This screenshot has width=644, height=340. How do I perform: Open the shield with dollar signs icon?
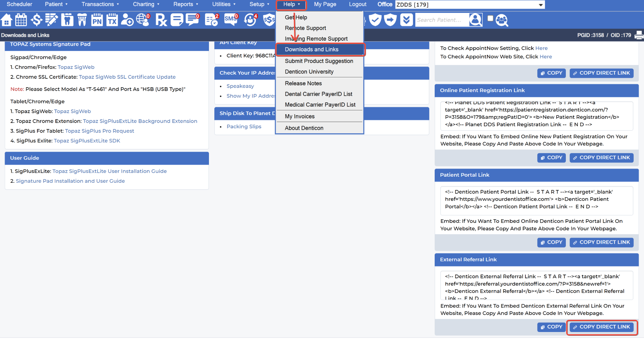[269, 19]
